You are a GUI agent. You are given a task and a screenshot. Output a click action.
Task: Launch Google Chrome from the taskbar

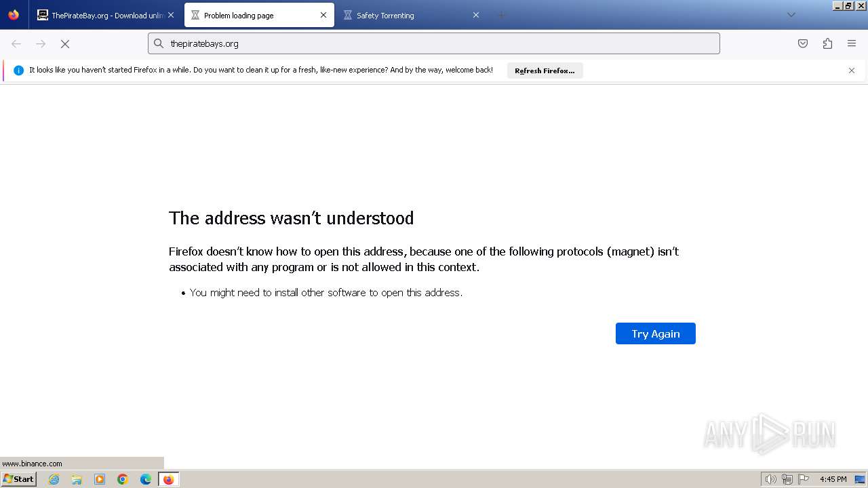tap(123, 479)
